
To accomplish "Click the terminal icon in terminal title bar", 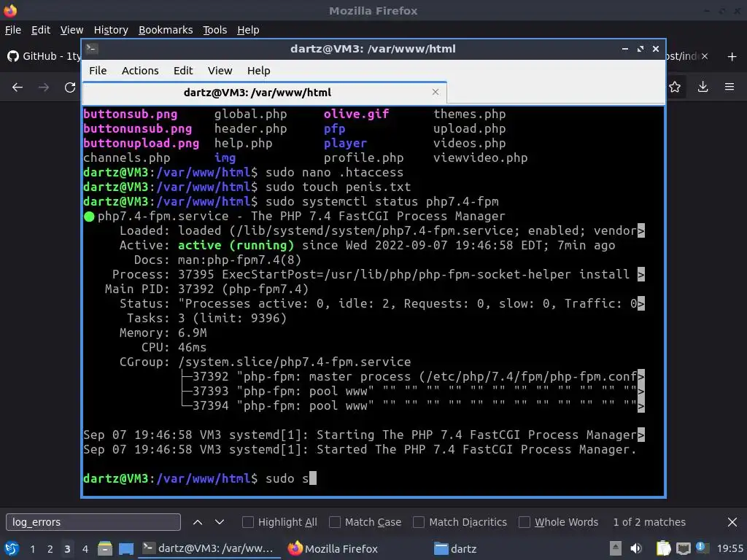I will point(92,49).
